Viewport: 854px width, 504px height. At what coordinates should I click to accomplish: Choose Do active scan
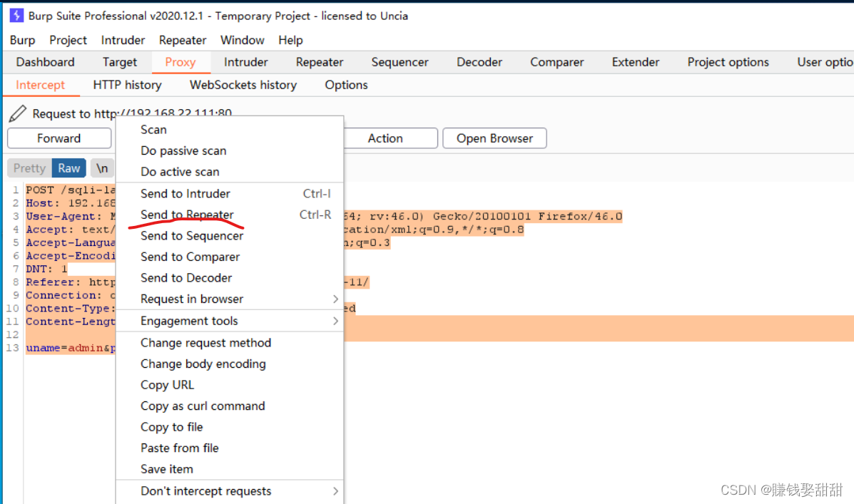[229, 172]
